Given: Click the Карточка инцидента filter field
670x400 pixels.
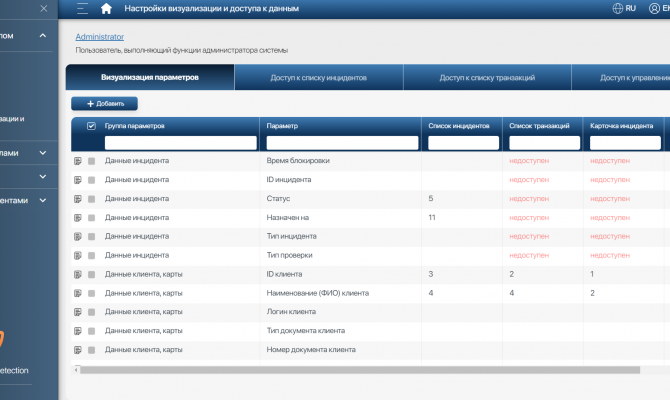Looking at the screenshot, I should pos(625,143).
